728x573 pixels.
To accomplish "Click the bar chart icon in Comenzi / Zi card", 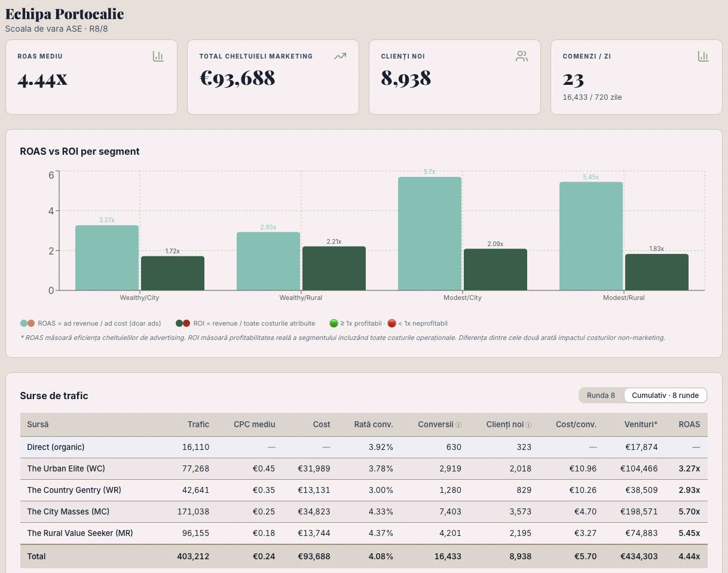I will 703,56.
